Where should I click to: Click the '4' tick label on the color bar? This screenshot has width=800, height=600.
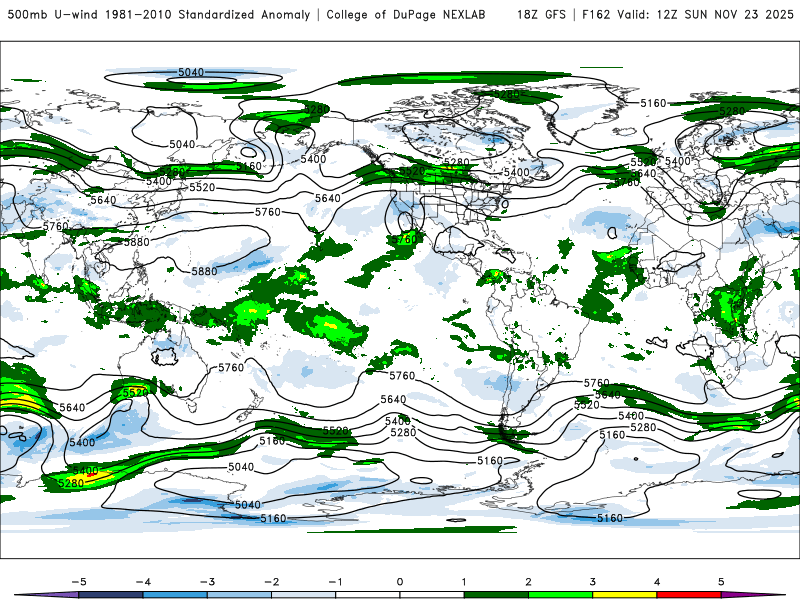(x=657, y=582)
